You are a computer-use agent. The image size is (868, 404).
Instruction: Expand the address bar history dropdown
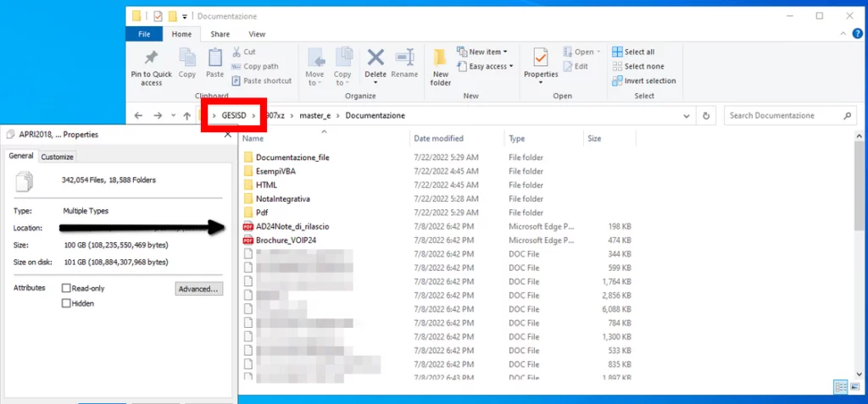click(x=686, y=115)
